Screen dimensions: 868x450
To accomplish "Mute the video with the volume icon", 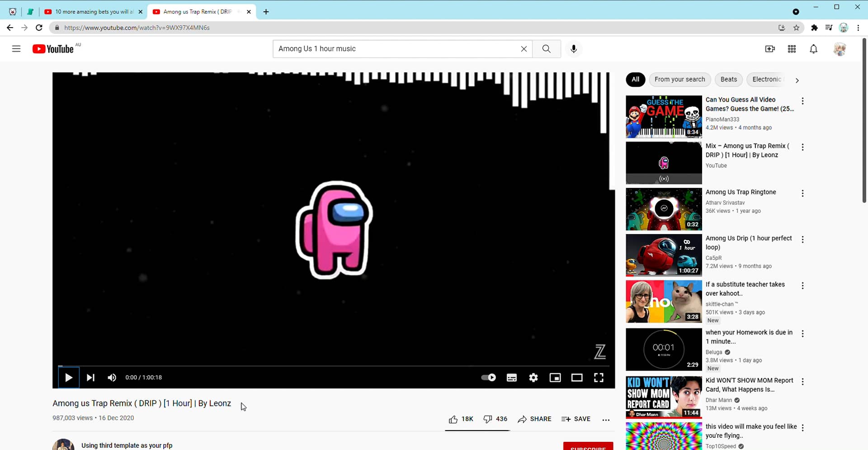I will pos(112,377).
